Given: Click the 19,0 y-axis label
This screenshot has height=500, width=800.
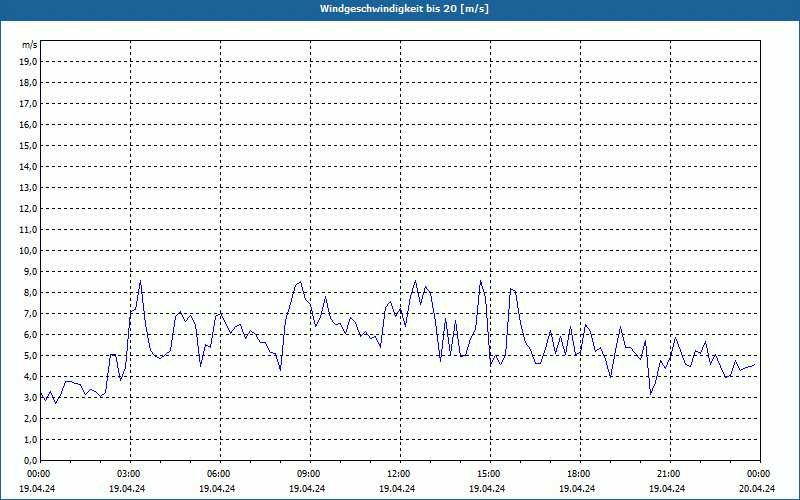Looking at the screenshot, I should click(x=29, y=62).
